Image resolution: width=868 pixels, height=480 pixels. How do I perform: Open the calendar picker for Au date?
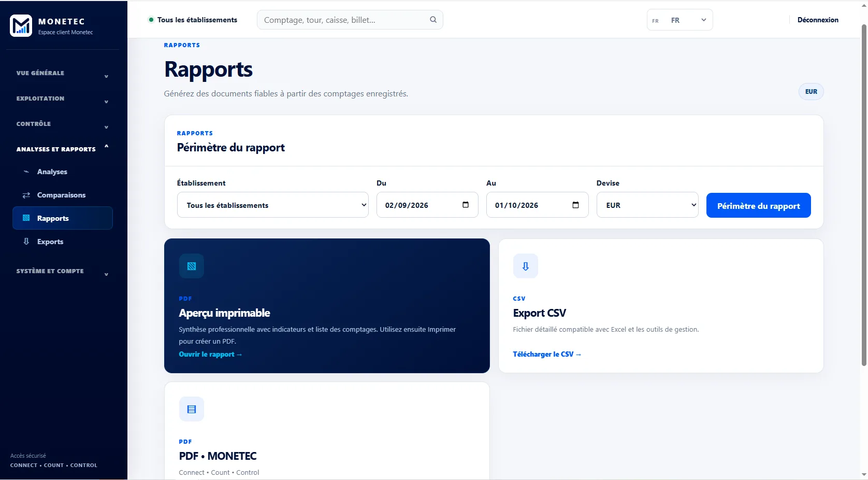click(575, 205)
